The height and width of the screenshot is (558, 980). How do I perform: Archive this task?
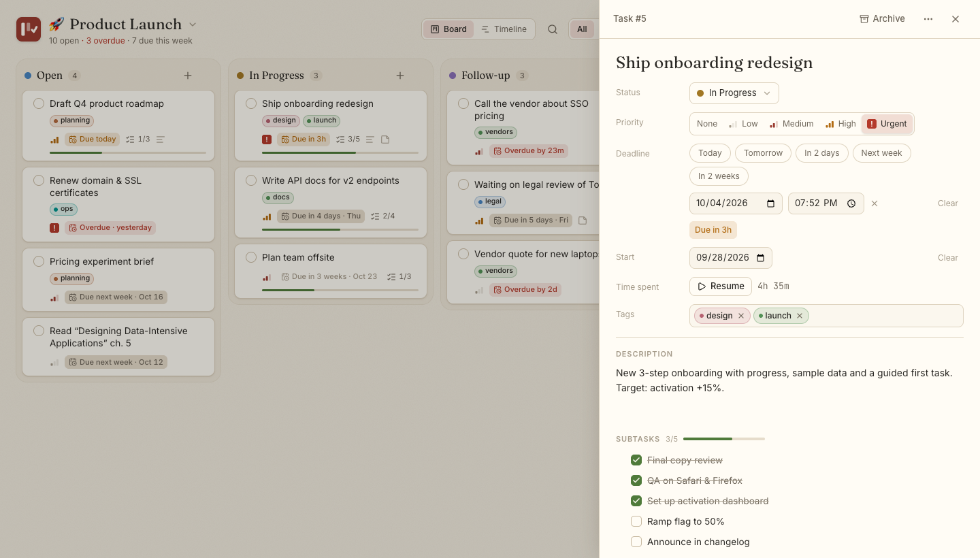(x=882, y=19)
